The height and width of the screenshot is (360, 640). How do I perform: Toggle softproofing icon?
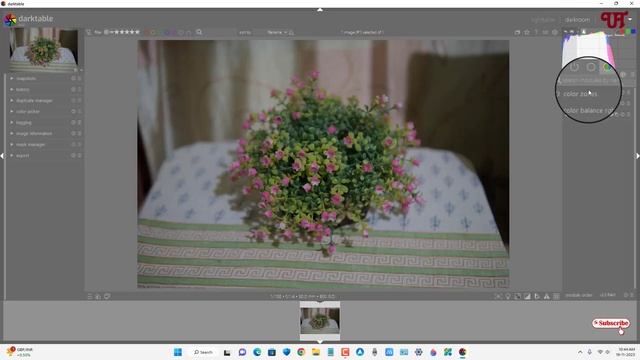pyautogui.click(x=537, y=296)
